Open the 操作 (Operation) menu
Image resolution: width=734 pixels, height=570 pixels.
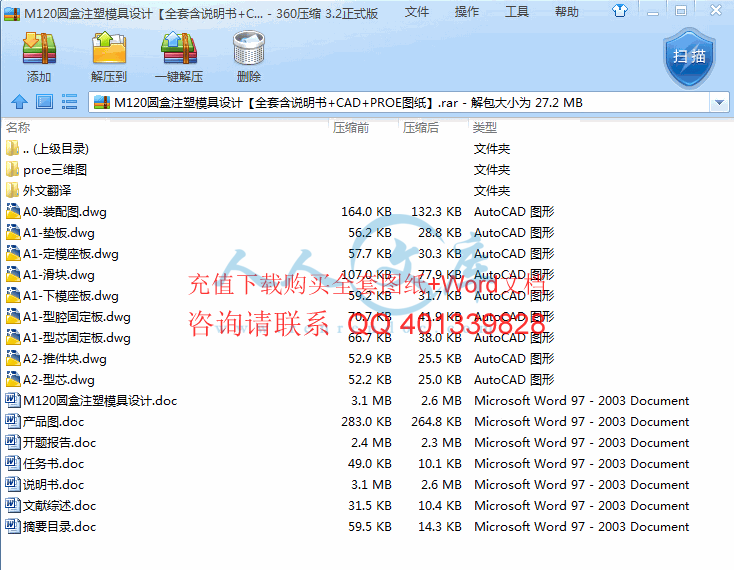pos(467,12)
